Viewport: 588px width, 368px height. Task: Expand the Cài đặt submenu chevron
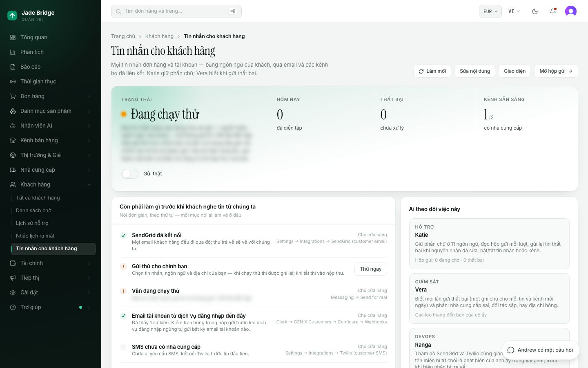point(89,293)
